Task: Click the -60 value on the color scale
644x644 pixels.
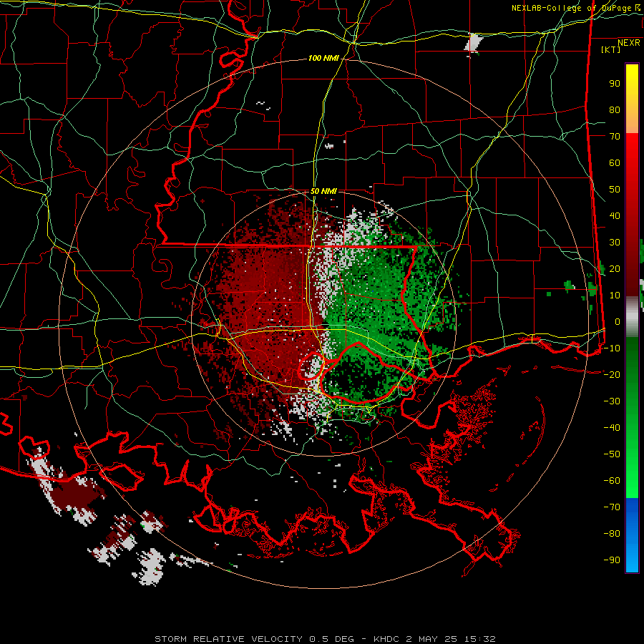Action: (x=612, y=481)
